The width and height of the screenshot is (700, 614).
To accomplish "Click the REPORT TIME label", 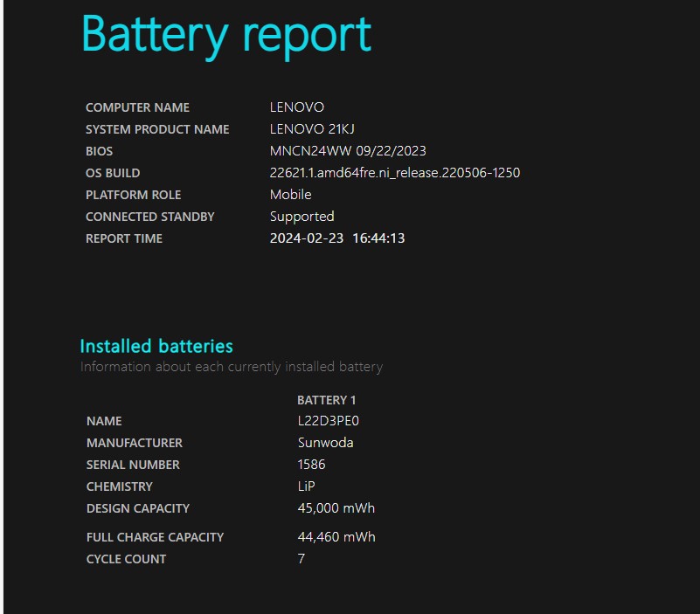I will (124, 238).
